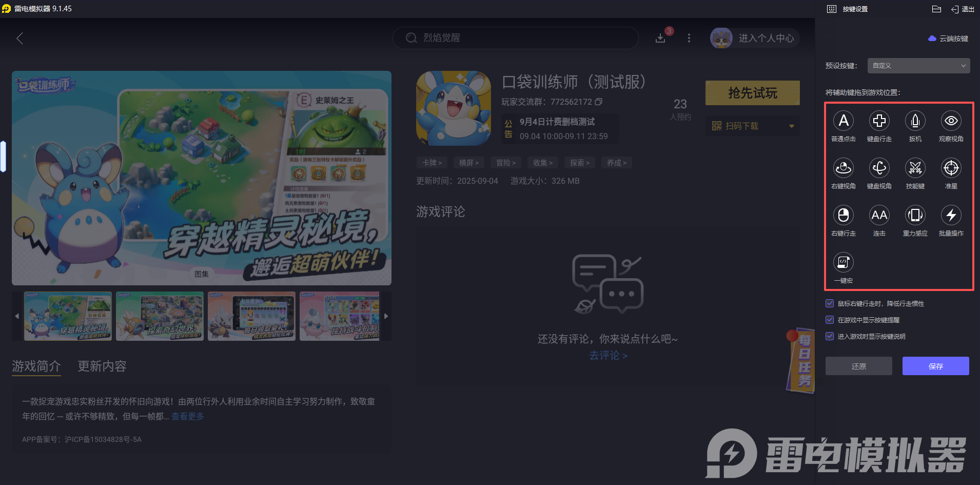This screenshot has height=485, width=980.
Task: Select the 技能键 crossed swords icon
Action: pyautogui.click(x=915, y=168)
